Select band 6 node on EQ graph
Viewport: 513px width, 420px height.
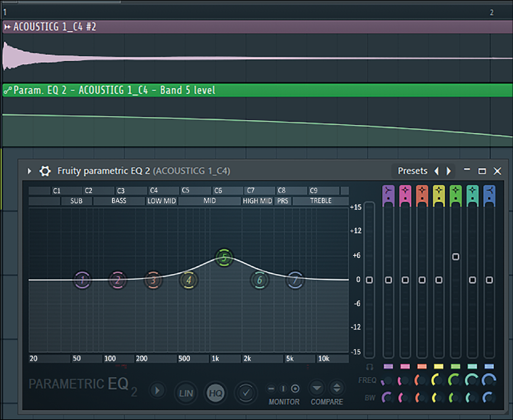point(260,280)
